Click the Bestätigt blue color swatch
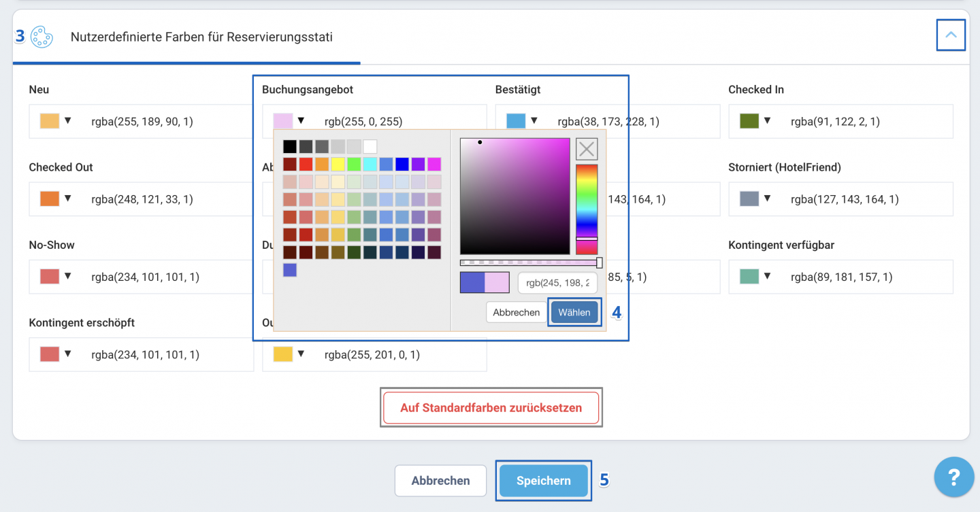The image size is (980, 512). click(516, 121)
